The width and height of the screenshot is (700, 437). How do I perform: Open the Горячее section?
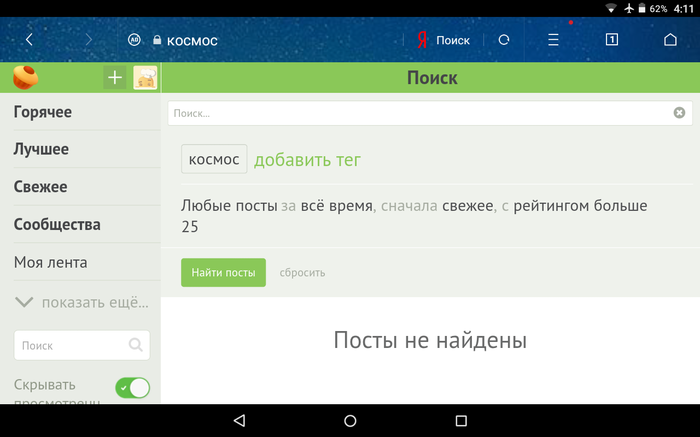42,112
